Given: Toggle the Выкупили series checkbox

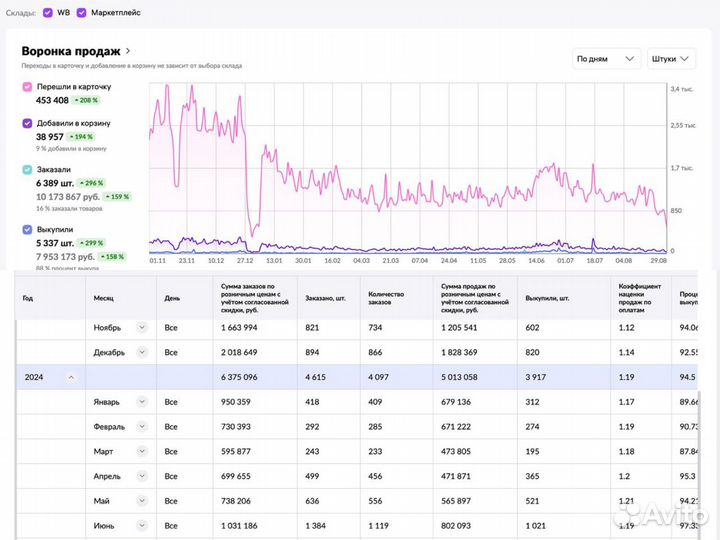Looking at the screenshot, I should (27, 229).
